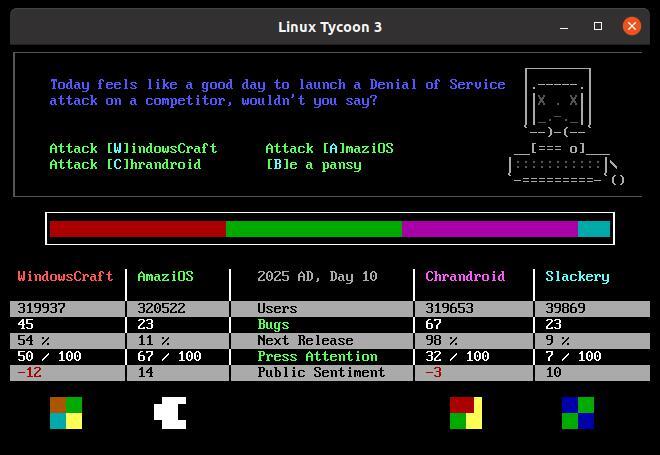
Task: Click the Chrandroid logo icon
Action: pyautogui.click(x=466, y=413)
